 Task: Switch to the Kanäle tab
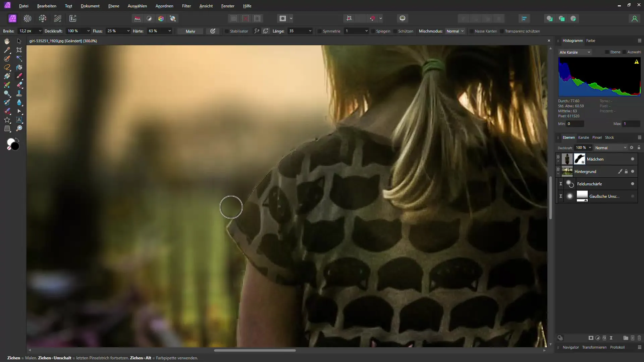coord(584,137)
